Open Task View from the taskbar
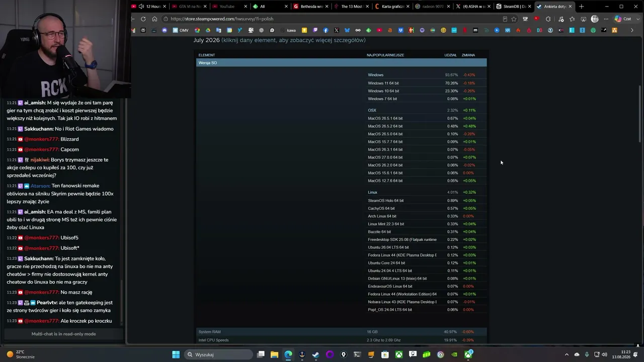 click(261, 354)
